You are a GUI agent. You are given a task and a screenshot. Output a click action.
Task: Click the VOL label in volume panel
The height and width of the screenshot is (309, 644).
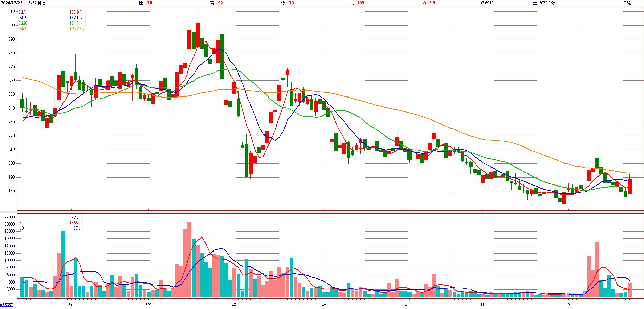coord(24,218)
